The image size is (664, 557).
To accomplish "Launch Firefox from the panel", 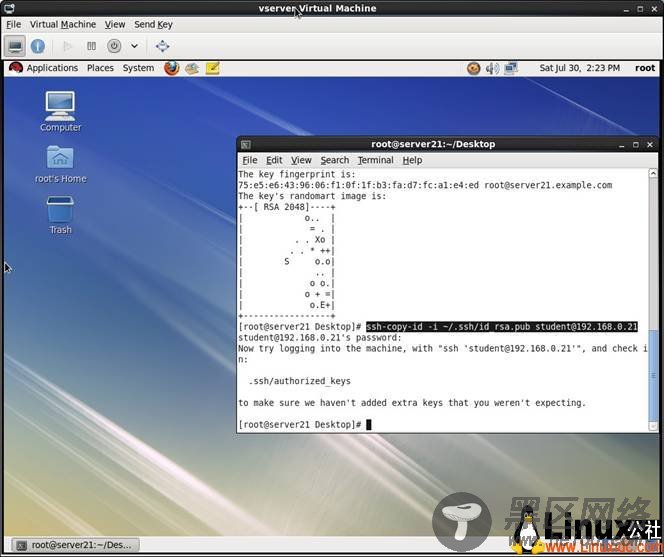I will pos(172,68).
